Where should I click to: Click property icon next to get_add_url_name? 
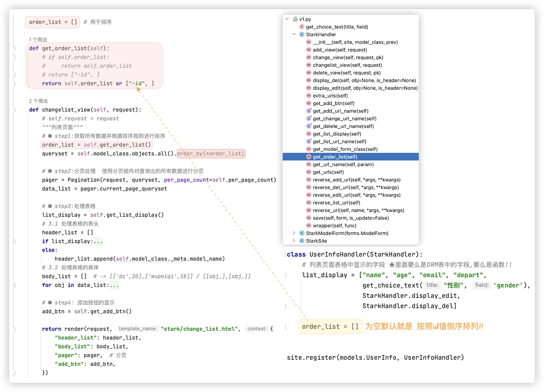tap(309, 111)
